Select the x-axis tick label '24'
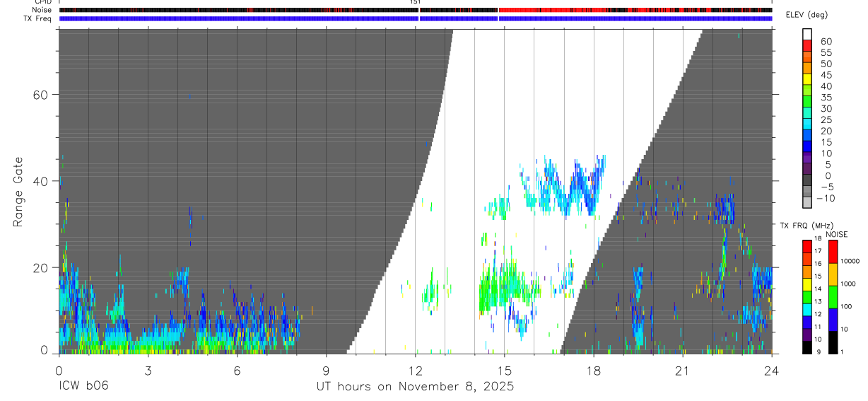868x401 pixels. point(771,370)
